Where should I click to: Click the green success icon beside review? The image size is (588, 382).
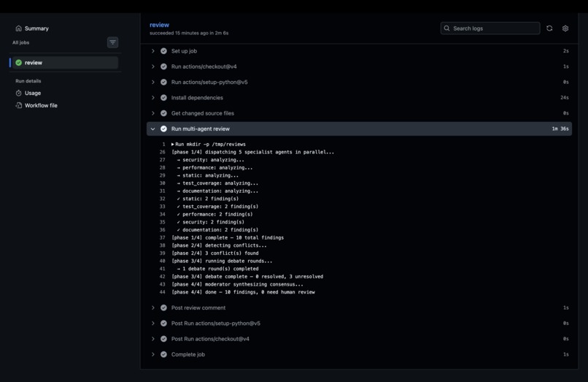[x=19, y=63]
